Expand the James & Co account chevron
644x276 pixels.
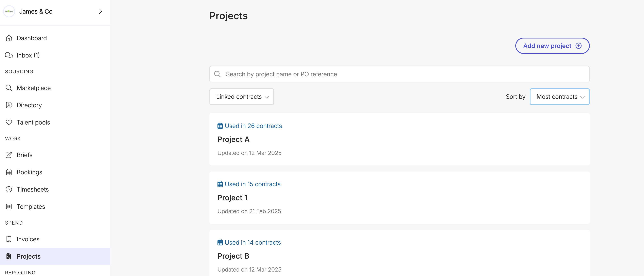pyautogui.click(x=101, y=11)
